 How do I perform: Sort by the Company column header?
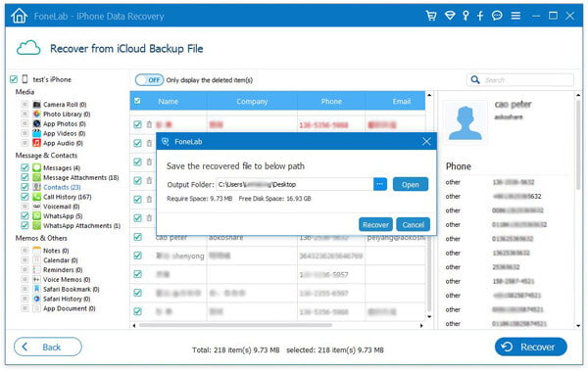click(252, 101)
